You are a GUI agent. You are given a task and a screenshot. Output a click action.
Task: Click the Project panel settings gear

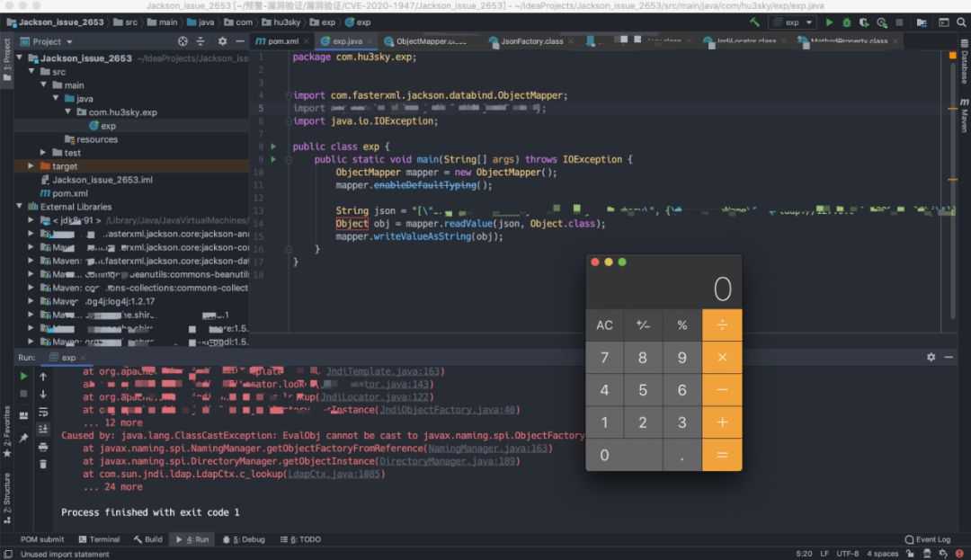click(x=224, y=41)
